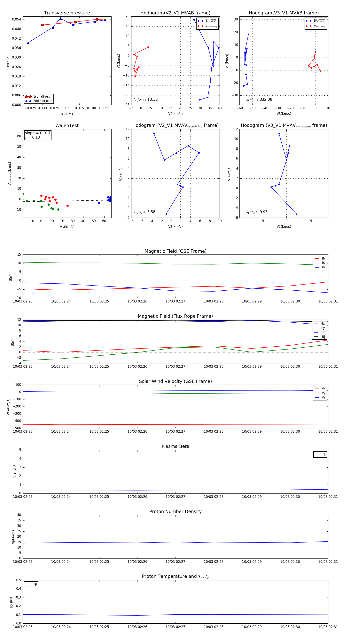Click the 'By' legend entry in GSE magnetic field
Image resolution: width=351 pixels, height=644 pixels.
tap(320, 263)
